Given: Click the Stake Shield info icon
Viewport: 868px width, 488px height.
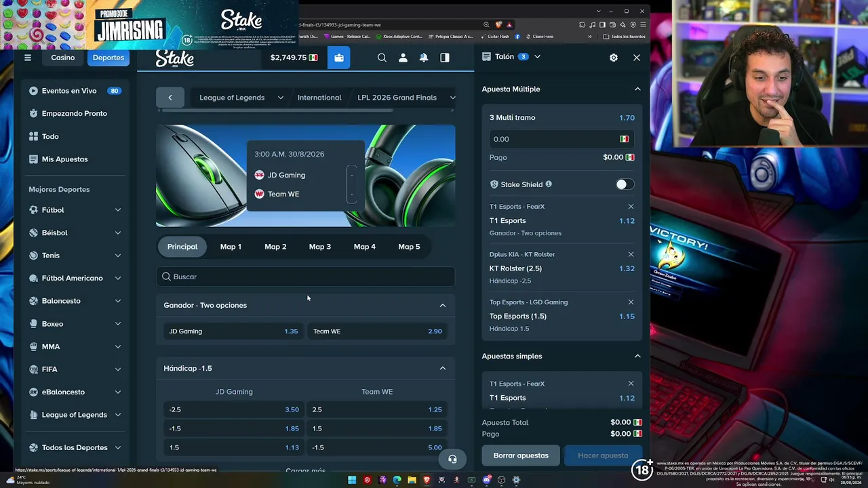Looking at the screenshot, I should coord(549,184).
